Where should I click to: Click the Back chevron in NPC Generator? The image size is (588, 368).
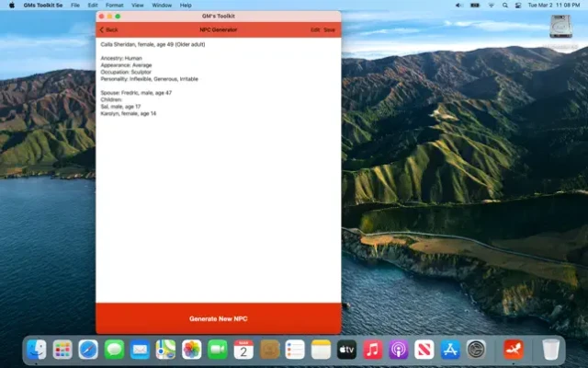(x=102, y=29)
